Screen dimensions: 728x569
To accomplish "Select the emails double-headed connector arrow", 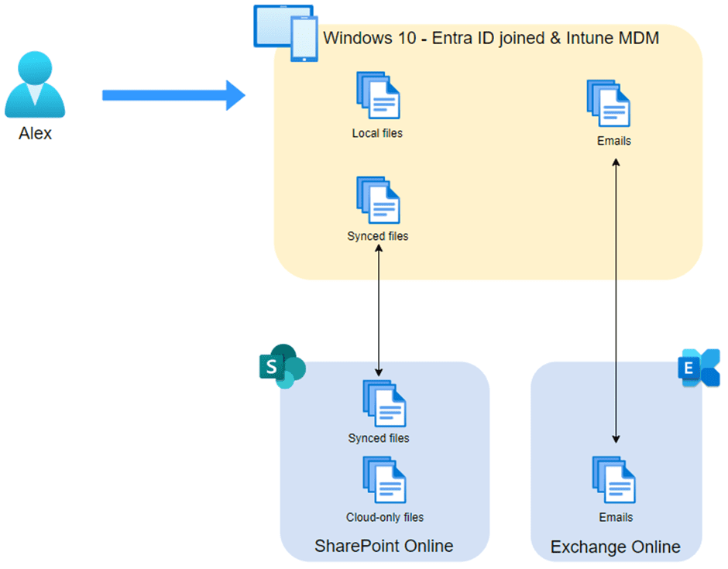I will pos(616,300).
